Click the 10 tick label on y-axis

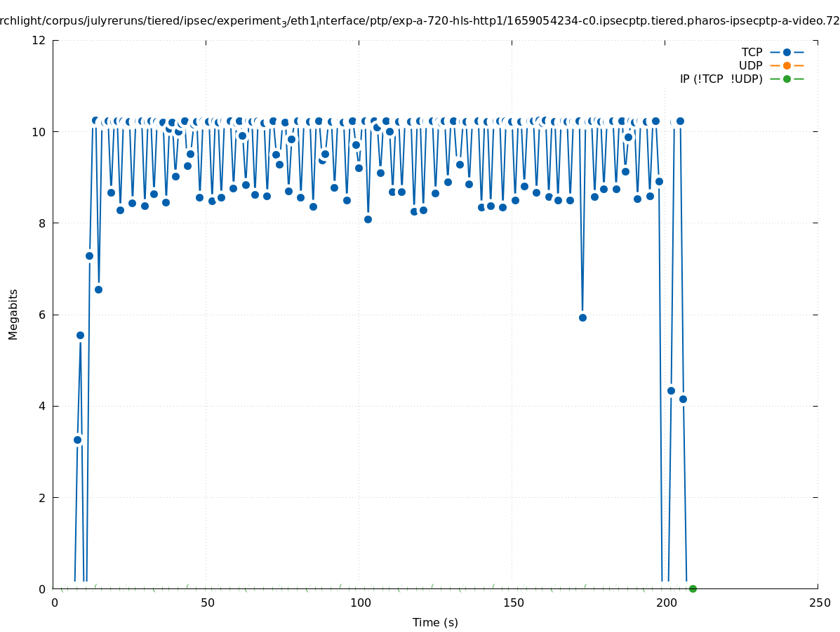(39, 131)
